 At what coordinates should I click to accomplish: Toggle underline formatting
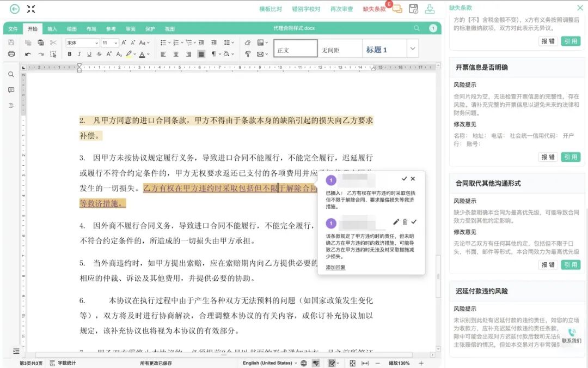click(x=88, y=54)
